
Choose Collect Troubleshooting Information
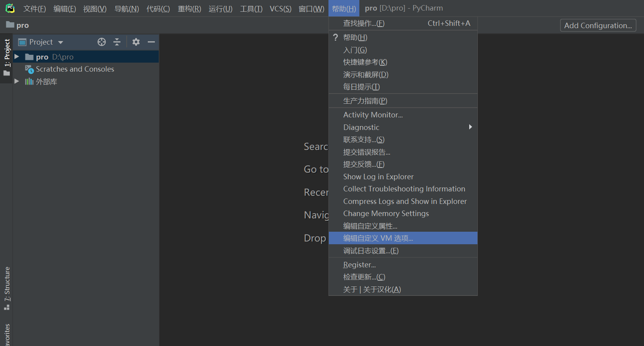tap(403, 189)
